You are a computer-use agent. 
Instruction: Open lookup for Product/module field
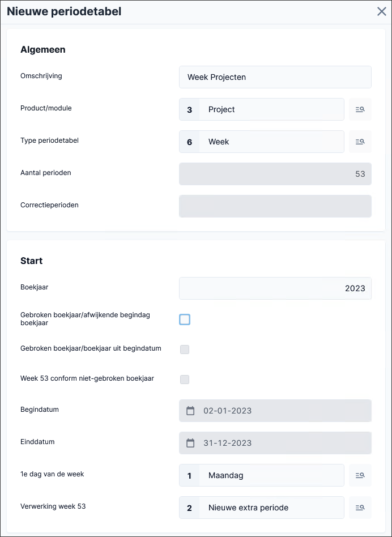(360, 109)
